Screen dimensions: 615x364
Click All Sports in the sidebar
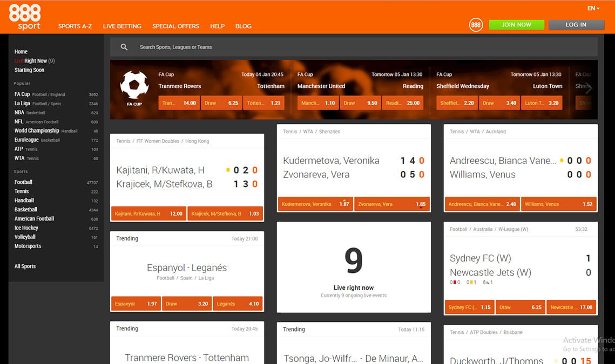click(25, 266)
